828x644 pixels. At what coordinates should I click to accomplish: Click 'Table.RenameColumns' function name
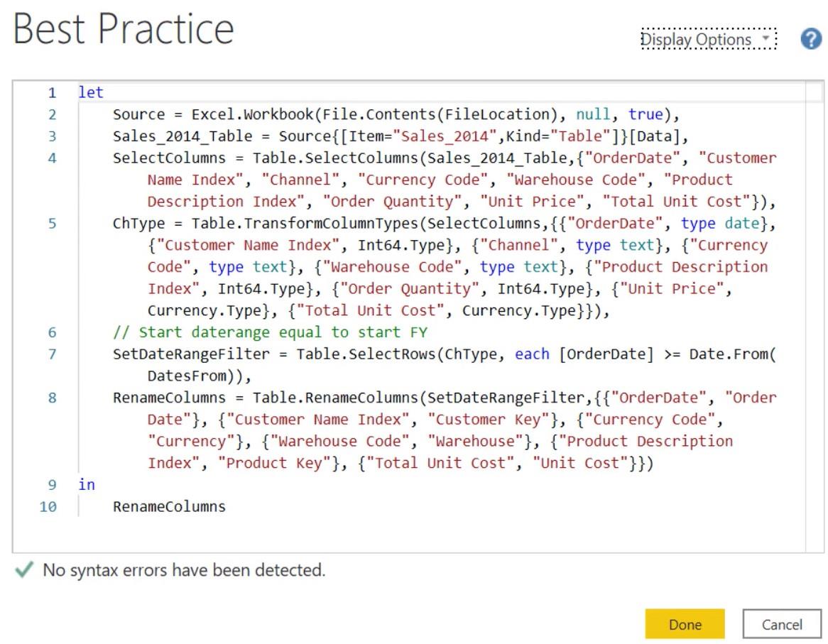click(334, 398)
